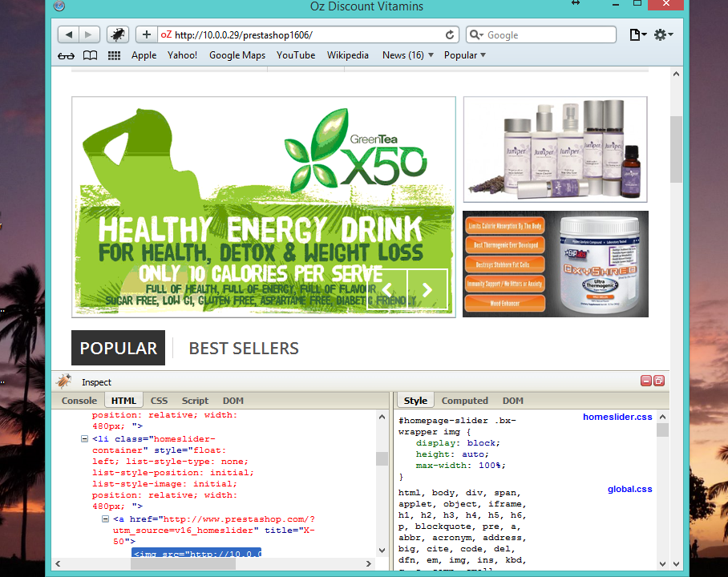Click the oZ site favicon in address bar
Screen dimensions: 728x577
pos(166,34)
